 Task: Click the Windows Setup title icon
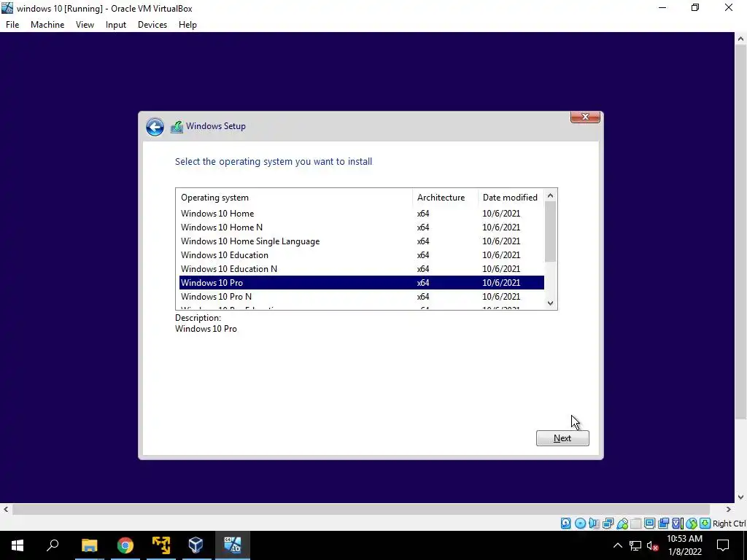pyautogui.click(x=177, y=127)
